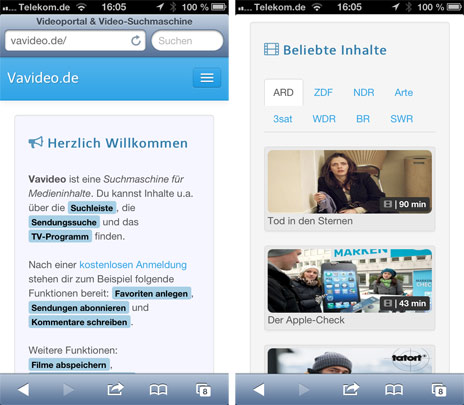464x405 pixels.
Task: Open share sheet in right phone's toolbar
Action: pyautogui.click(x=351, y=389)
